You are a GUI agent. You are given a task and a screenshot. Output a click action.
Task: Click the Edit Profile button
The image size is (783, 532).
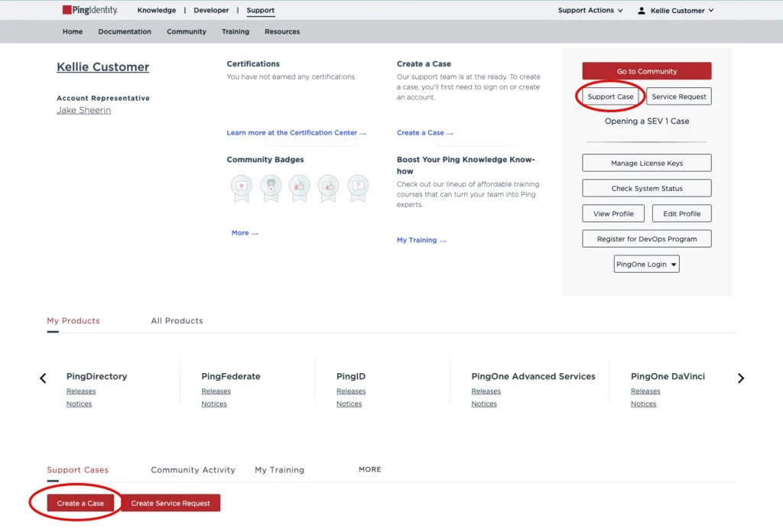coord(681,213)
